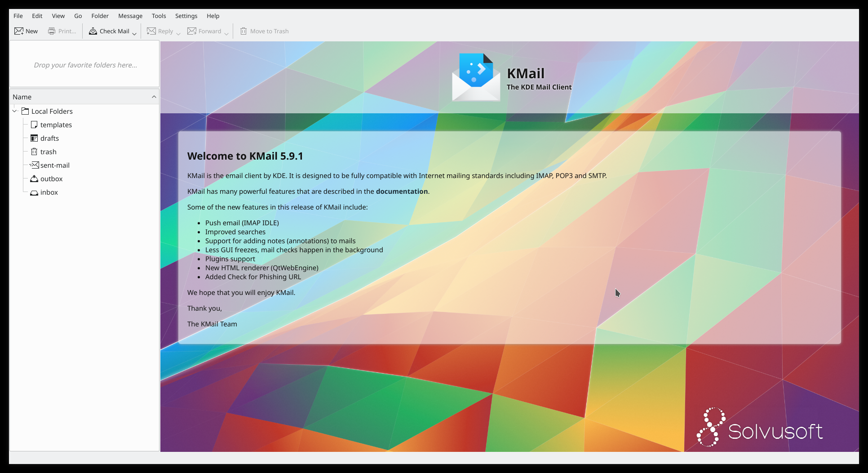The height and width of the screenshot is (473, 868).
Task: Click the Name column header
Action: pyautogui.click(x=84, y=97)
